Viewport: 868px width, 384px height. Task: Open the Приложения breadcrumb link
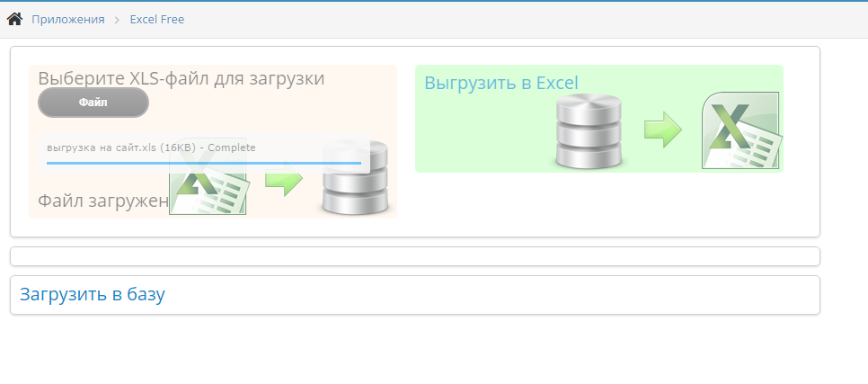[68, 20]
